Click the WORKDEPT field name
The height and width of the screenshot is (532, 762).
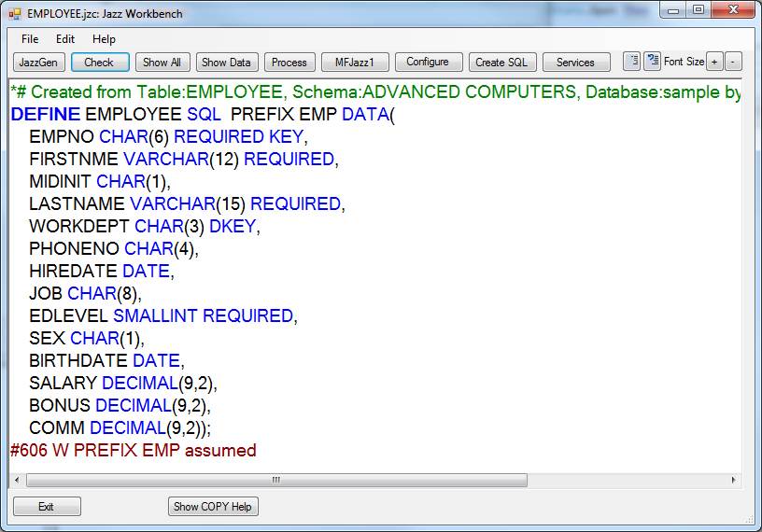[x=78, y=226]
